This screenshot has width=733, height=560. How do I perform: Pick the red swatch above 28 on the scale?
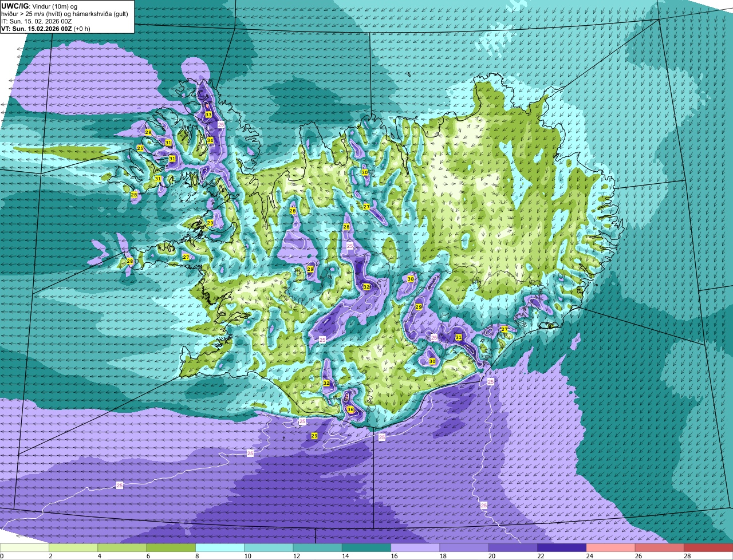[708, 547]
